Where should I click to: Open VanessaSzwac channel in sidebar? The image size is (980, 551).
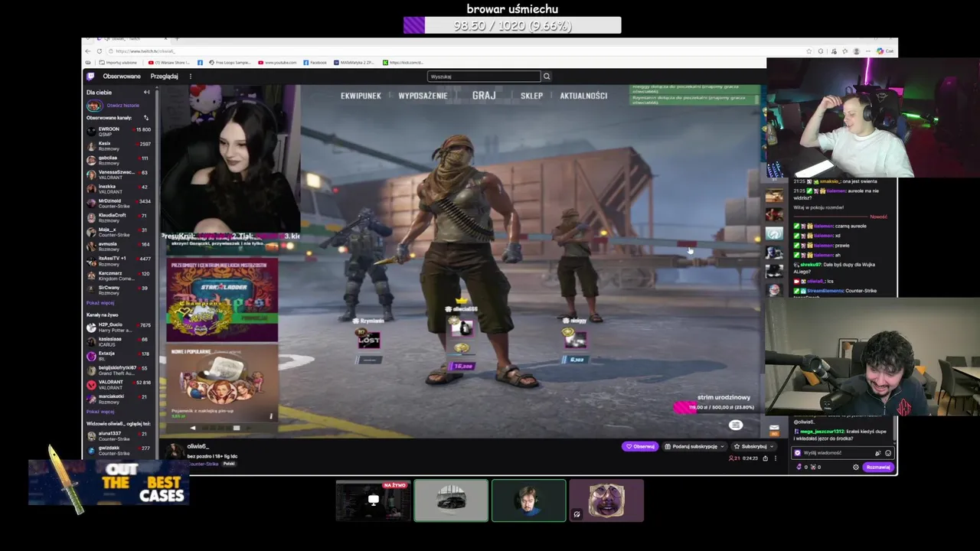pyautogui.click(x=119, y=174)
